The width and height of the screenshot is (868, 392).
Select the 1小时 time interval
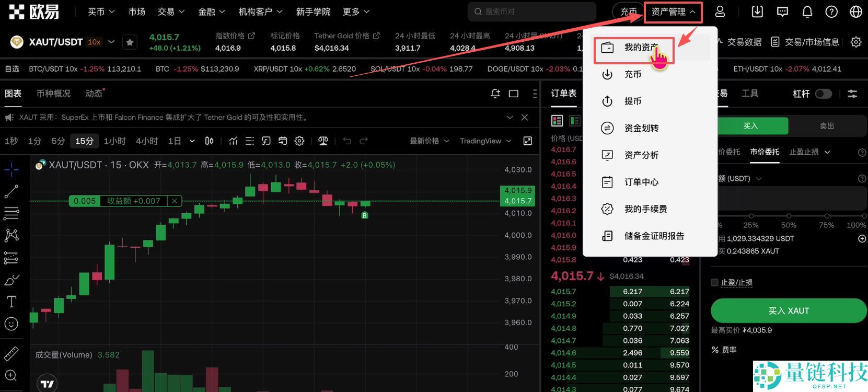coord(115,141)
